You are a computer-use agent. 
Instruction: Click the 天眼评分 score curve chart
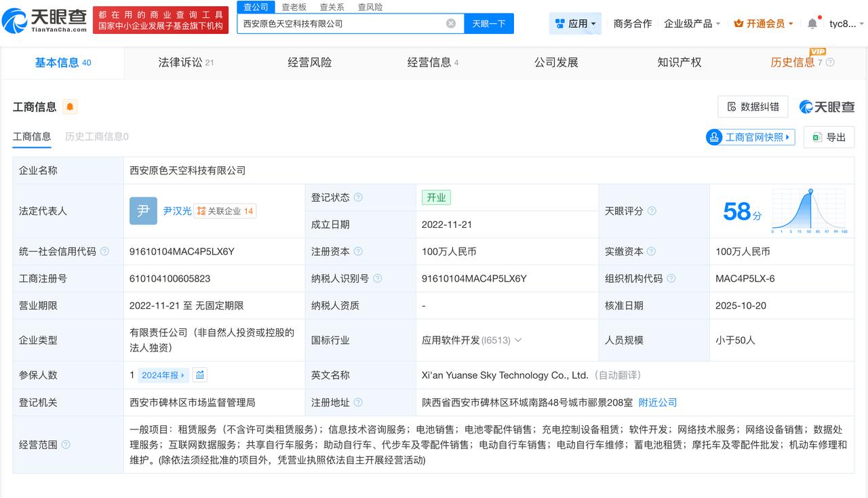[x=808, y=210]
